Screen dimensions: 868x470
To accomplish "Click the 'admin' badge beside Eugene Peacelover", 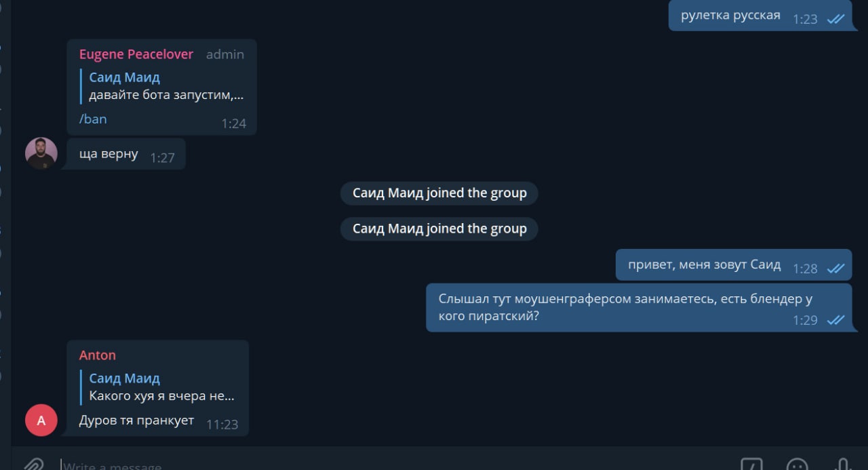I will pos(225,54).
